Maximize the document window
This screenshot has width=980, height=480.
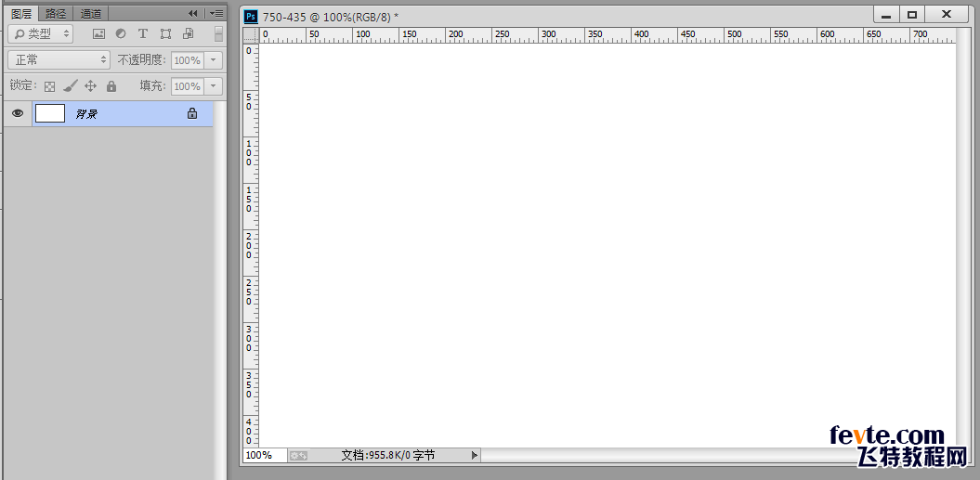point(911,14)
